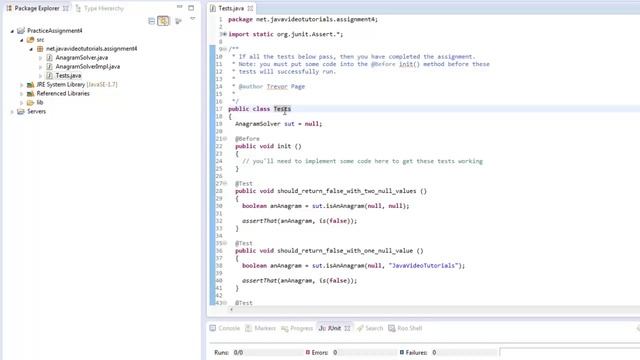Click the Package Explorer filter icon beside Link with Editor
This screenshot has height=360, width=640.
point(178,21)
